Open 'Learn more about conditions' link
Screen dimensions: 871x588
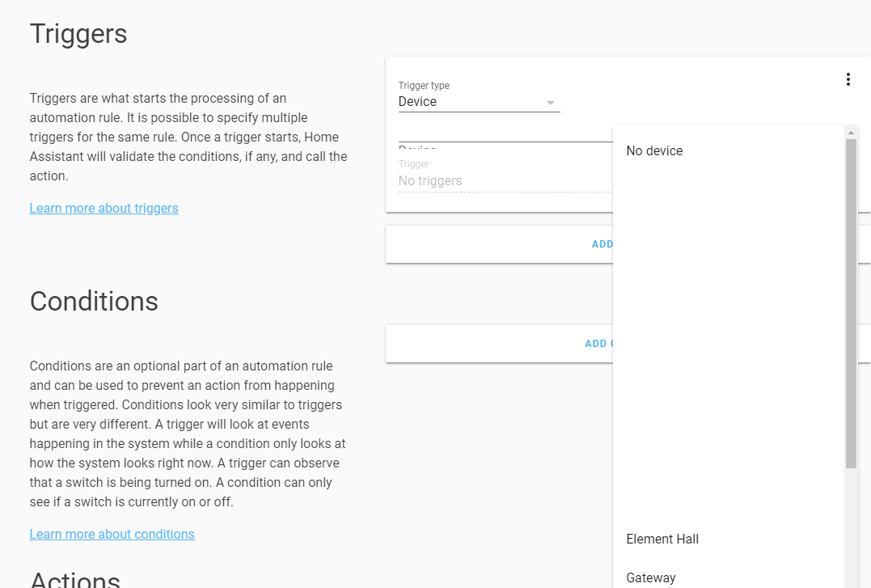112,535
